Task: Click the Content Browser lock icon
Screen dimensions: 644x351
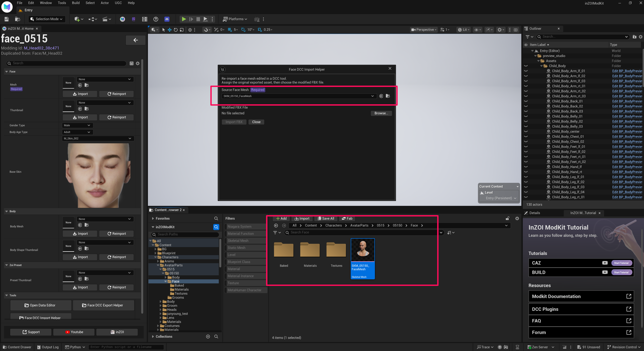Action: coord(508,219)
